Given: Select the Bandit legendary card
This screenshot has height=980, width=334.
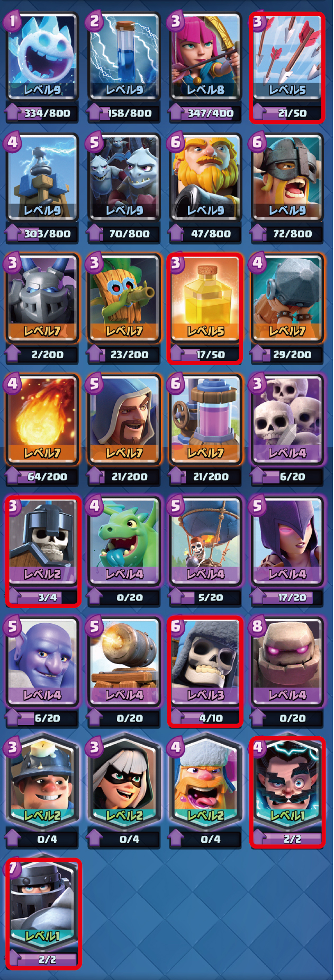Looking at the screenshot, I should (x=124, y=782).
